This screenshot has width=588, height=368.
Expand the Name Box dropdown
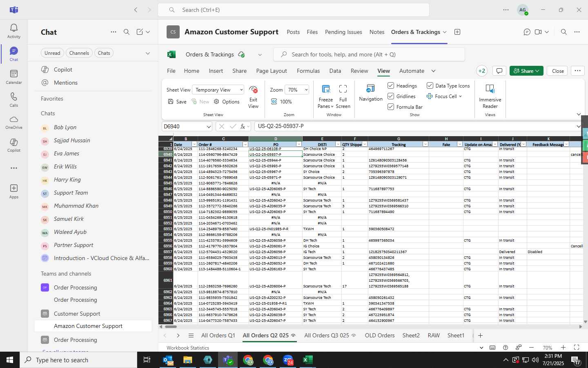(209, 127)
